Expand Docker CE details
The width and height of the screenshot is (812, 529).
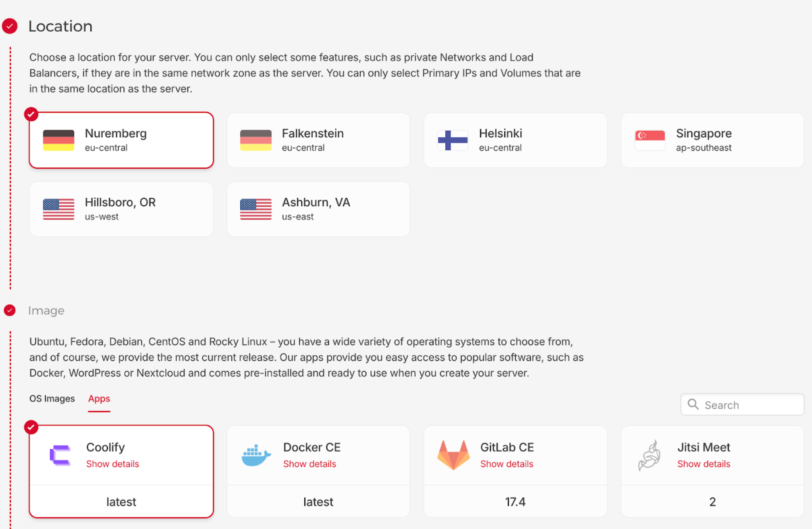coord(310,464)
